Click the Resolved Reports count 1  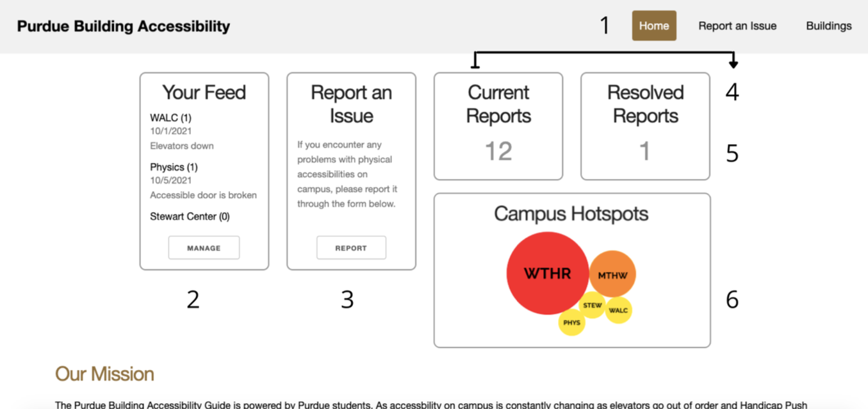645,152
